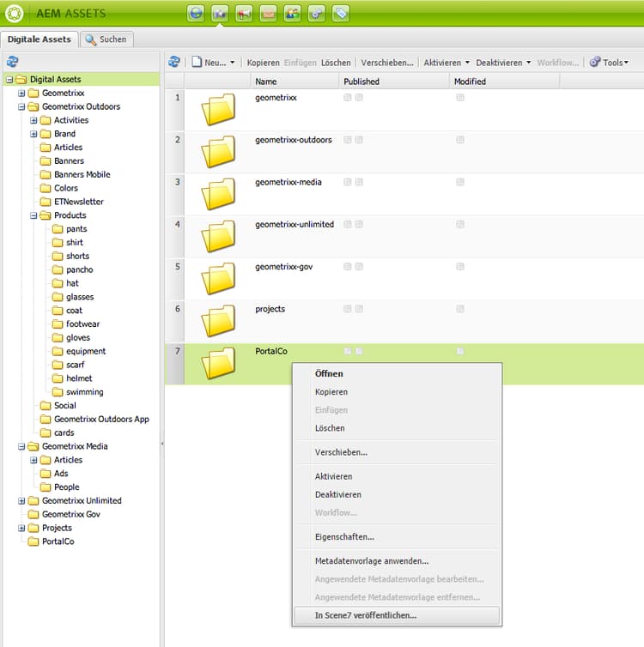The width and height of the screenshot is (644, 647).
Task: Collapse the Products tree folder
Action: pos(33,215)
